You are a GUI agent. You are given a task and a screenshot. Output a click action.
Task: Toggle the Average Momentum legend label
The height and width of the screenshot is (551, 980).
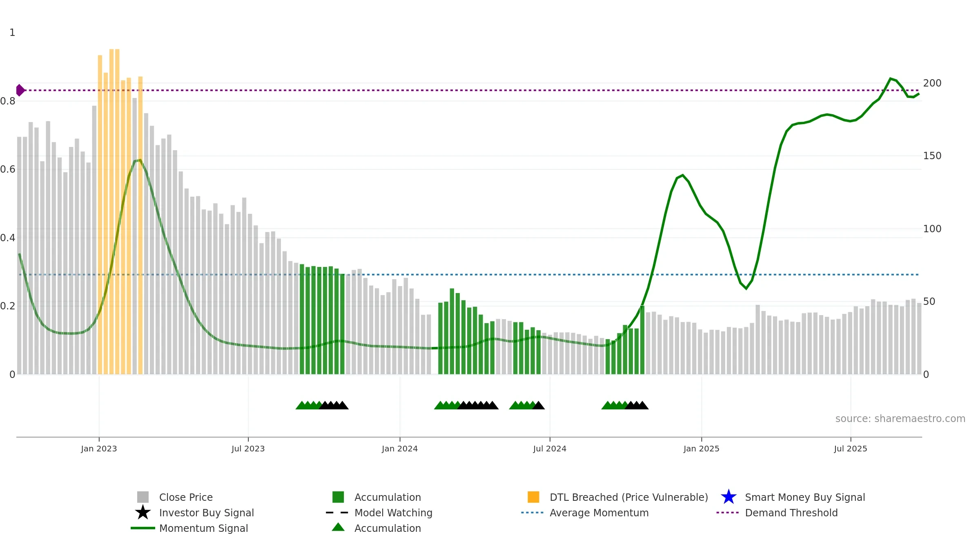599,513
